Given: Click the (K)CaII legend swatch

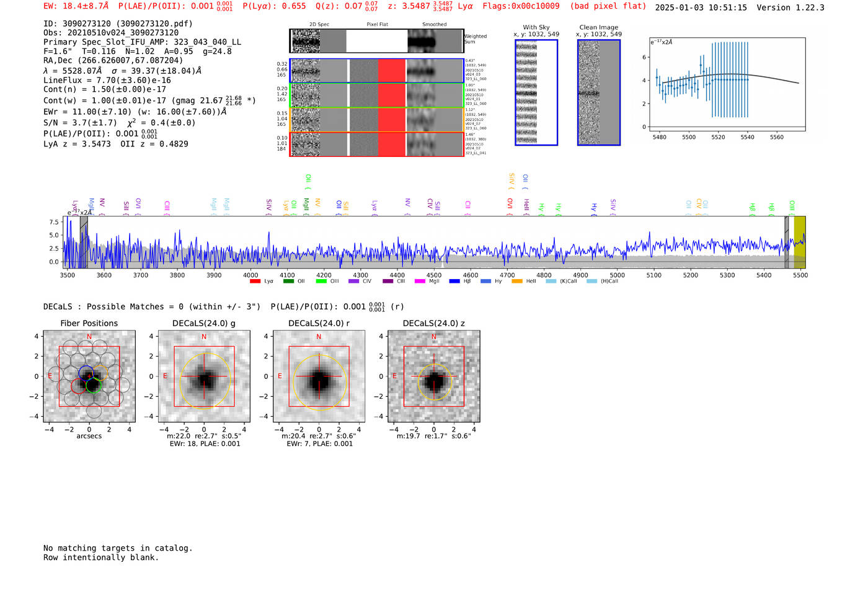Looking at the screenshot, I should (x=551, y=282).
